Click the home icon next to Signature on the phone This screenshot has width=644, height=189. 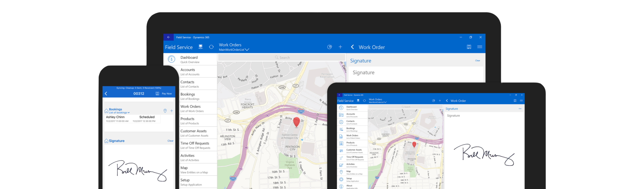click(x=106, y=141)
